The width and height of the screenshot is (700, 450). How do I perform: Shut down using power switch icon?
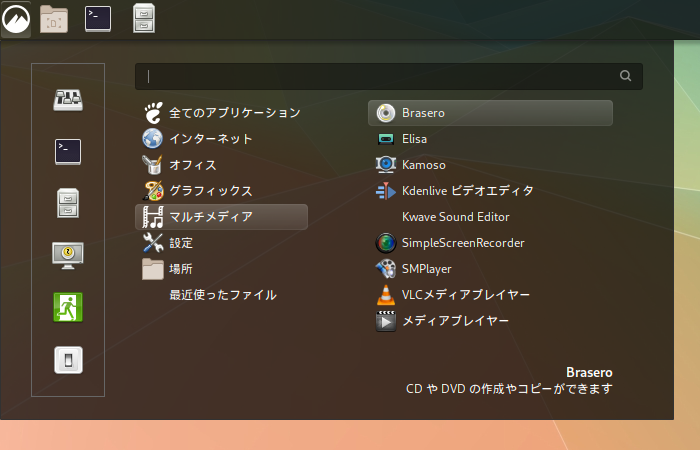click(68, 360)
